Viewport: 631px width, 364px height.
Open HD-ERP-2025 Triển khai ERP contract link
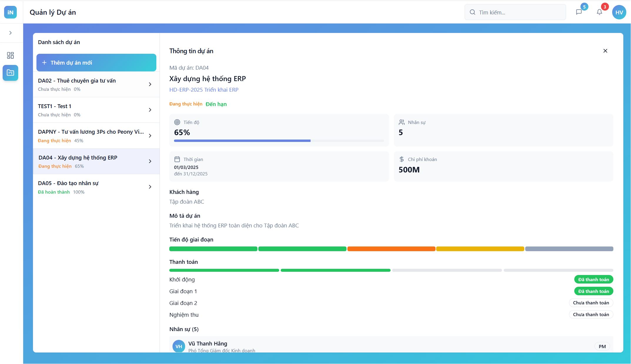click(204, 90)
